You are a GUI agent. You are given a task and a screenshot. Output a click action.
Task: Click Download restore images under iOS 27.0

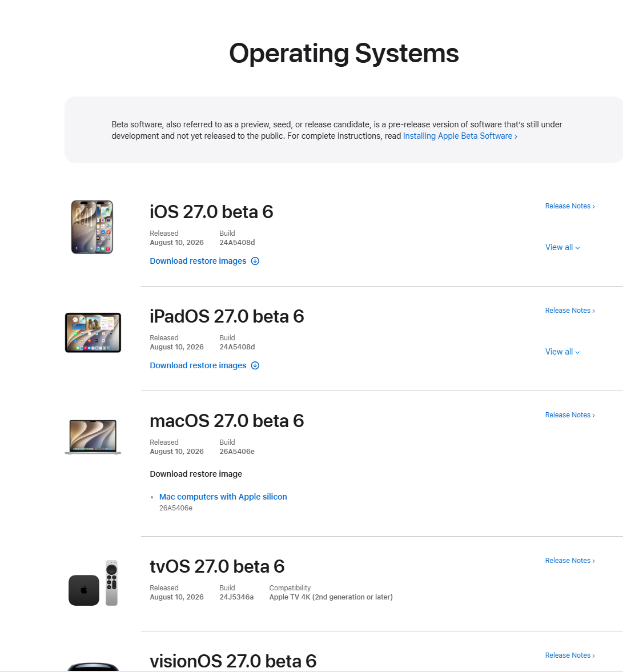pyautogui.click(x=198, y=261)
